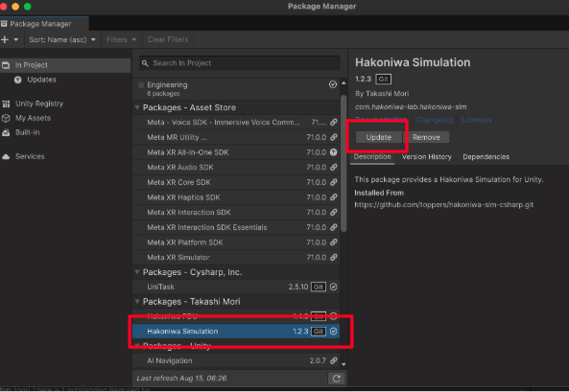Collapse Packages - Cysharp, Inc. group
Image resolution: width=569 pixels, height=392 pixels.
coord(137,272)
